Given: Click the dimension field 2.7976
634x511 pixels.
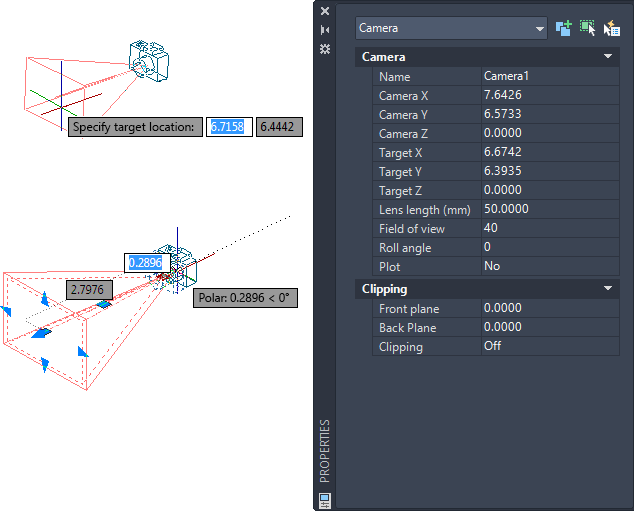Looking at the screenshot, I should pyautogui.click(x=89, y=290).
